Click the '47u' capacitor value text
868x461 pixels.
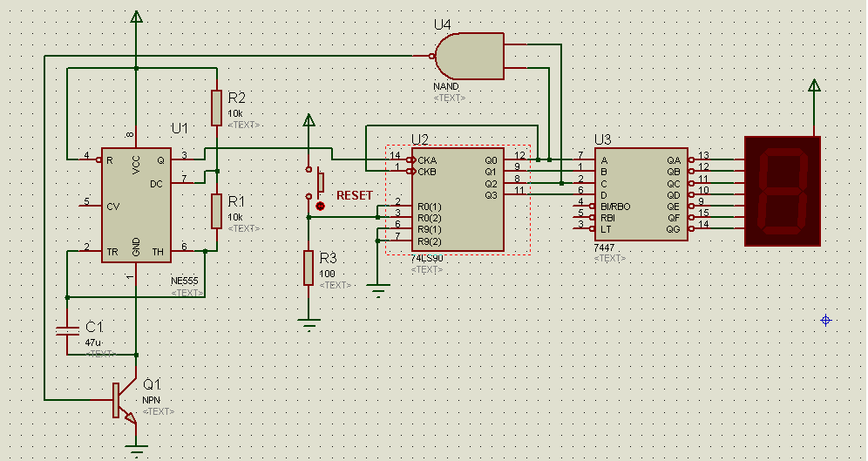(93, 342)
